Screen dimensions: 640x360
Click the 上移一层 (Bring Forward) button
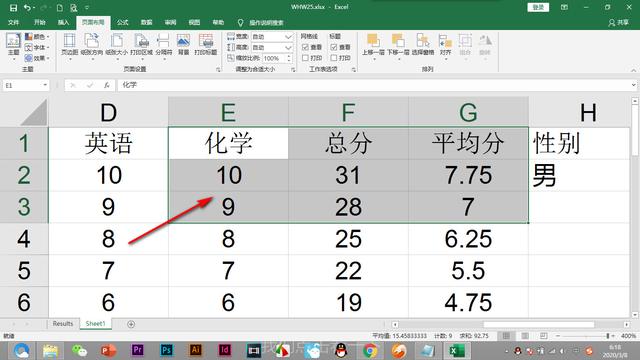point(373,46)
